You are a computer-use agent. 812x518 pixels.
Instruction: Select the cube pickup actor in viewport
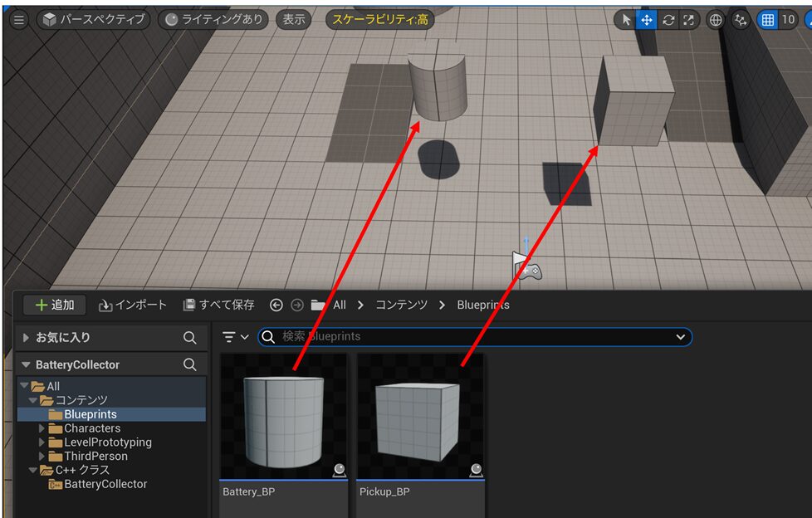pos(633,101)
